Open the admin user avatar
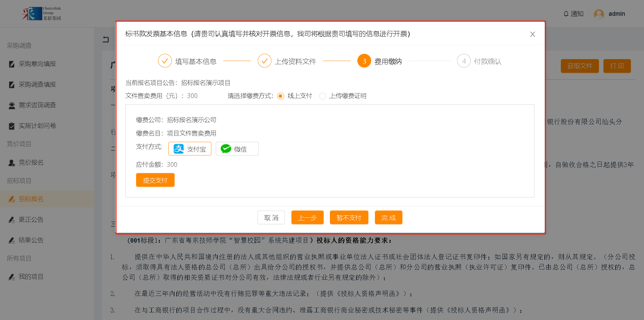Screen dimensions: 644x320 pyautogui.click(x=599, y=14)
